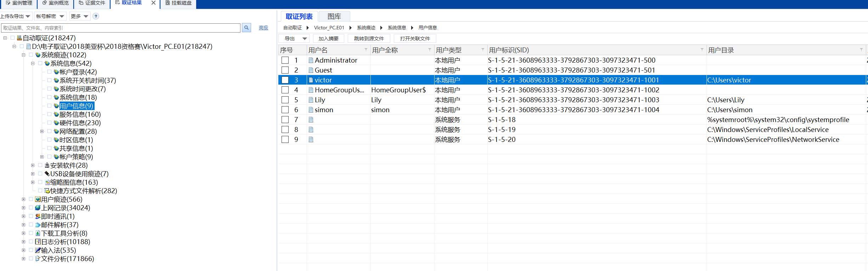Expand the 网络配置(28) tree node
Image resolution: width=868 pixels, height=271 pixels.
click(x=42, y=131)
